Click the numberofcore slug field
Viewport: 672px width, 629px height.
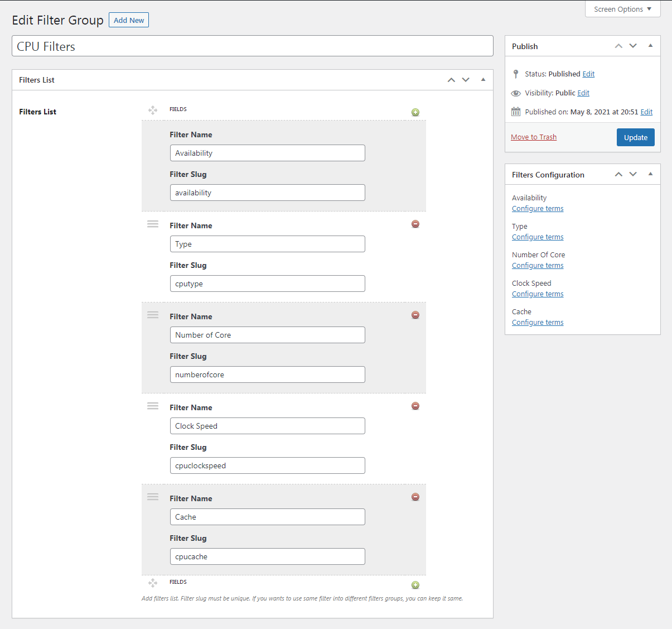(268, 374)
